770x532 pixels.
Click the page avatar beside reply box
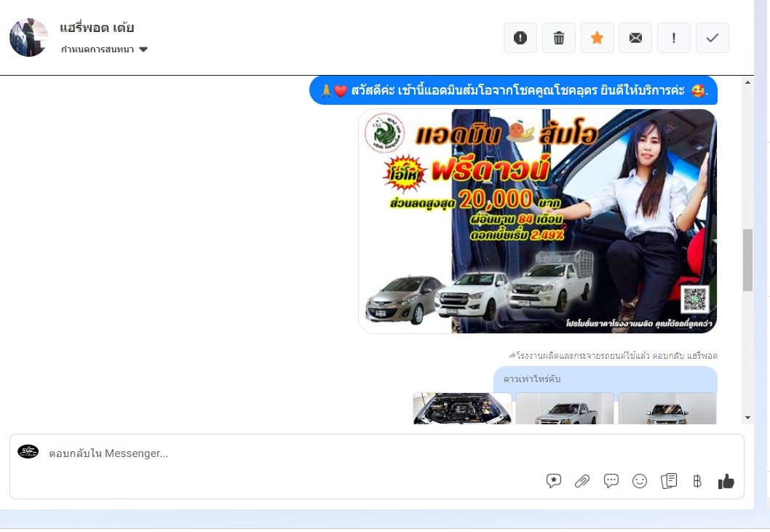point(28,451)
